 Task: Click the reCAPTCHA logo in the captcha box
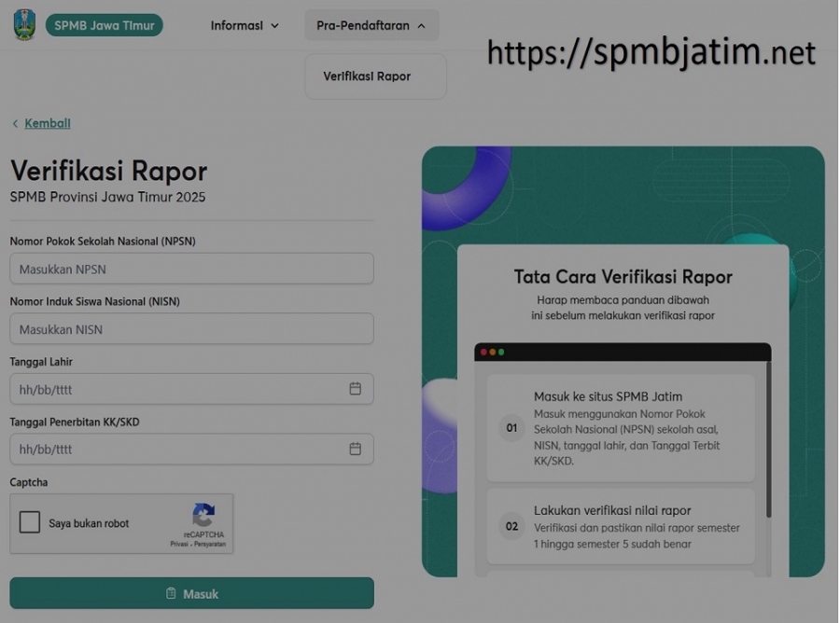click(x=203, y=516)
